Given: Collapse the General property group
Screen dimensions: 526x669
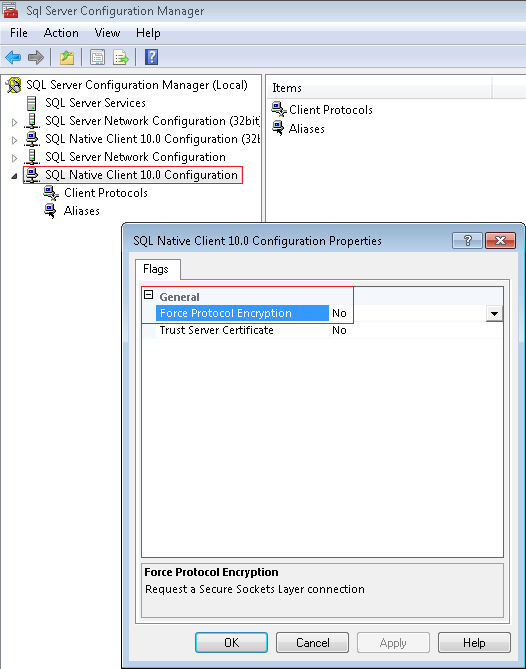Looking at the screenshot, I should (148, 294).
